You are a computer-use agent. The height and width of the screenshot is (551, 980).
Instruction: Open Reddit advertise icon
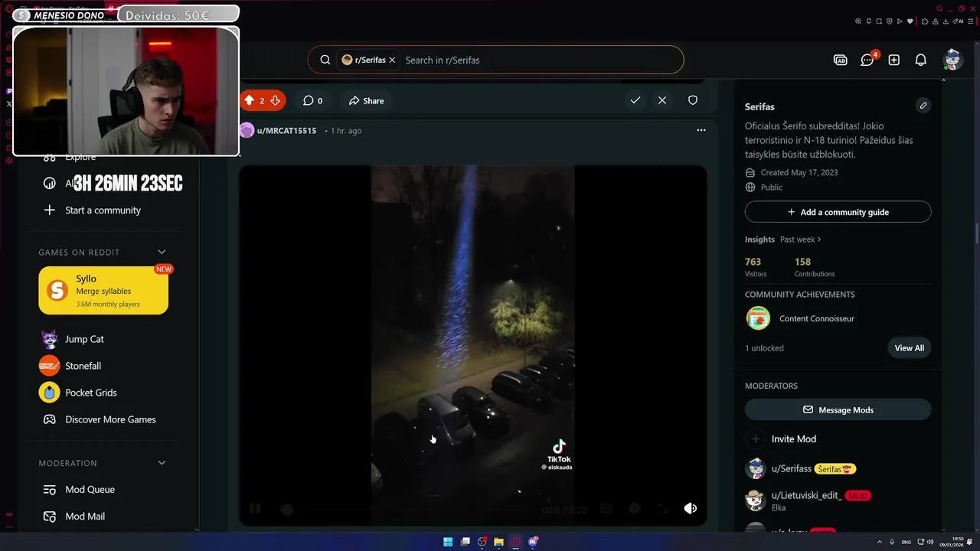841,60
